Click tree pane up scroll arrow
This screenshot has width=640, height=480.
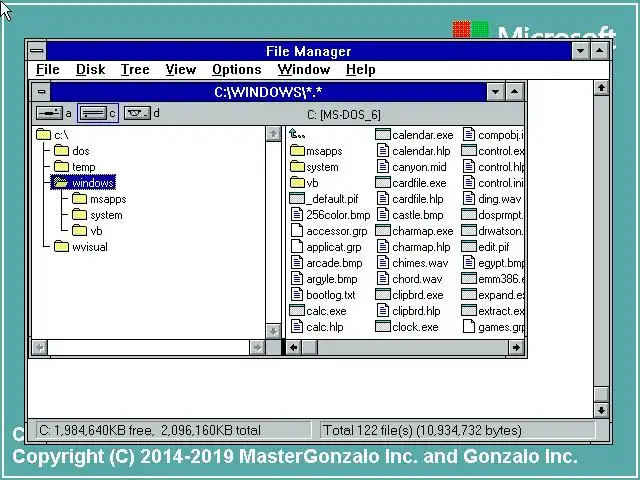(273, 134)
